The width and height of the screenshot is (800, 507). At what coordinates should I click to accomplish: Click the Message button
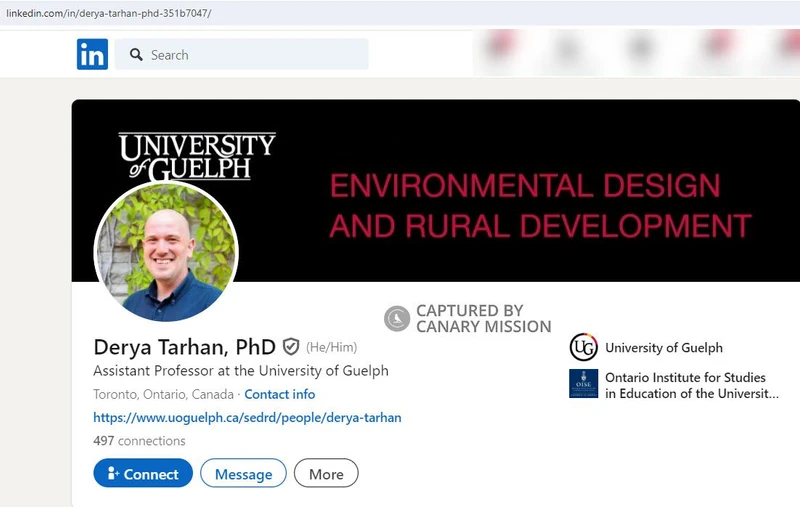pyautogui.click(x=243, y=473)
